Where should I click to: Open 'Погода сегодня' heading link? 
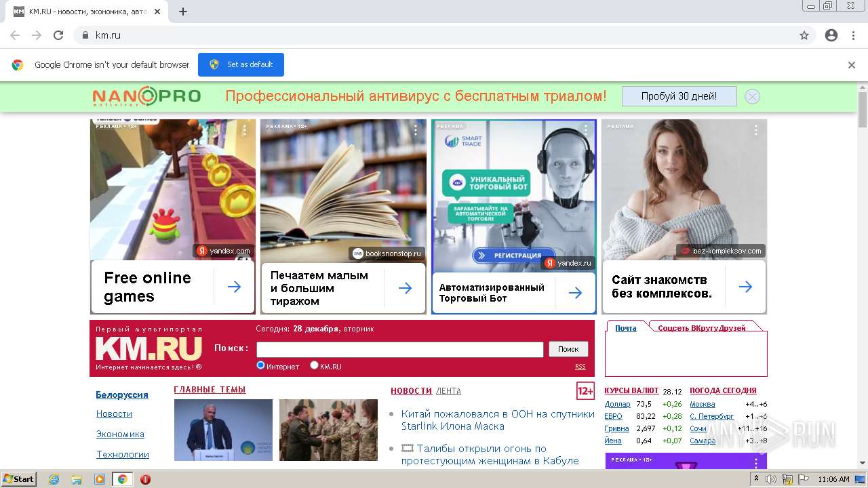coord(723,390)
